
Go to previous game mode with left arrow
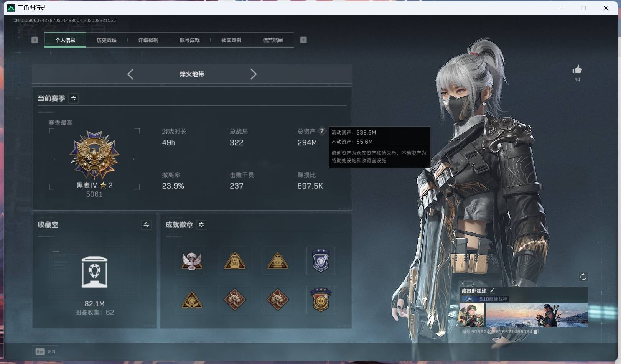(x=130, y=74)
